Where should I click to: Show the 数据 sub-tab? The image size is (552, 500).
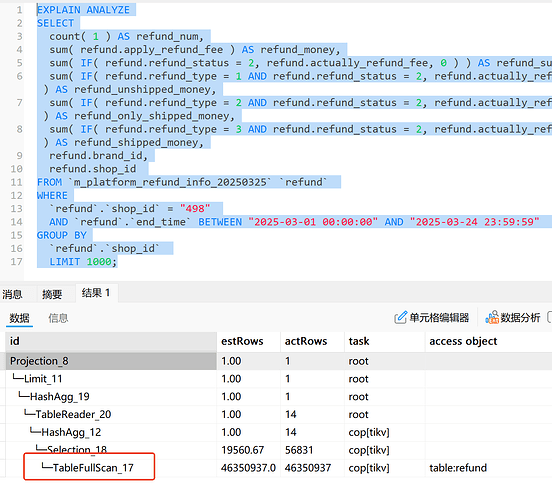(19, 318)
